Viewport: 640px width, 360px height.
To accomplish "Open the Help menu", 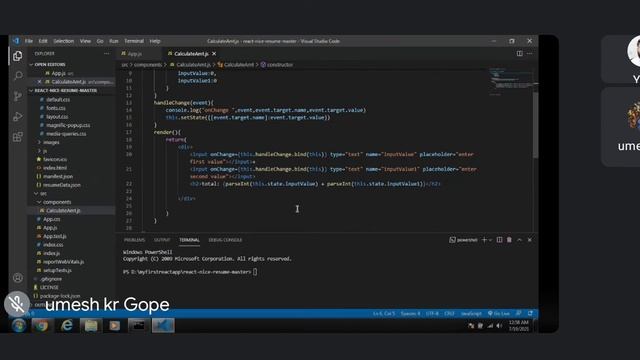I will click(155, 41).
